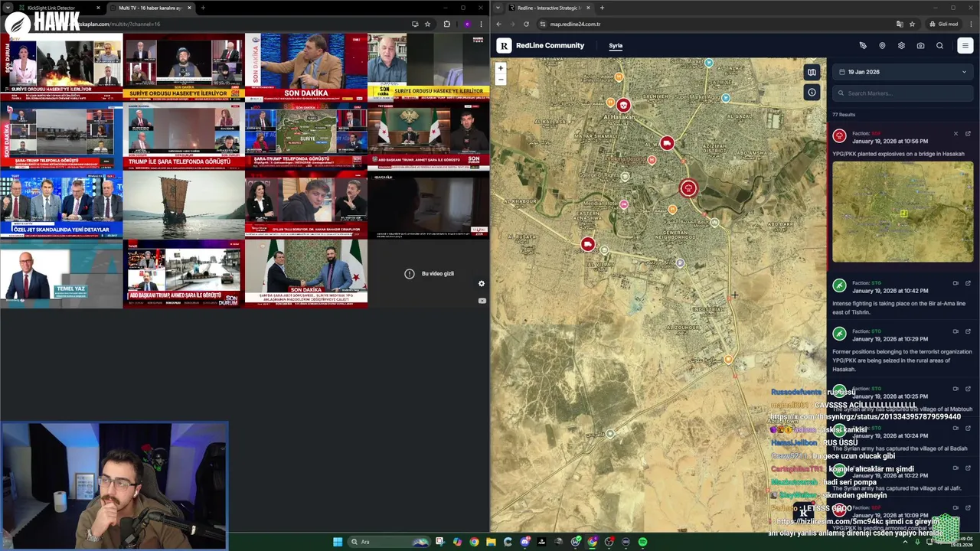The width and height of the screenshot is (980, 551).
Task: Open a new tab in Multi TV window
Action: click(203, 8)
